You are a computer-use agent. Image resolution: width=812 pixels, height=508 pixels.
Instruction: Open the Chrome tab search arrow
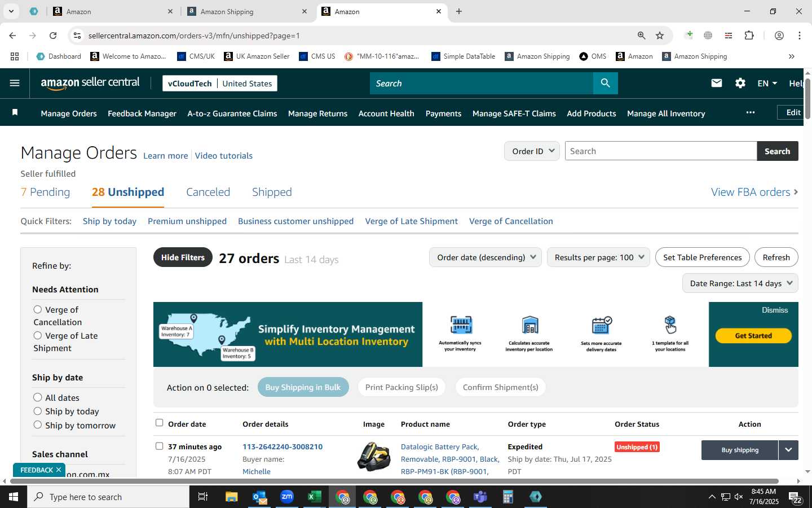(11, 11)
